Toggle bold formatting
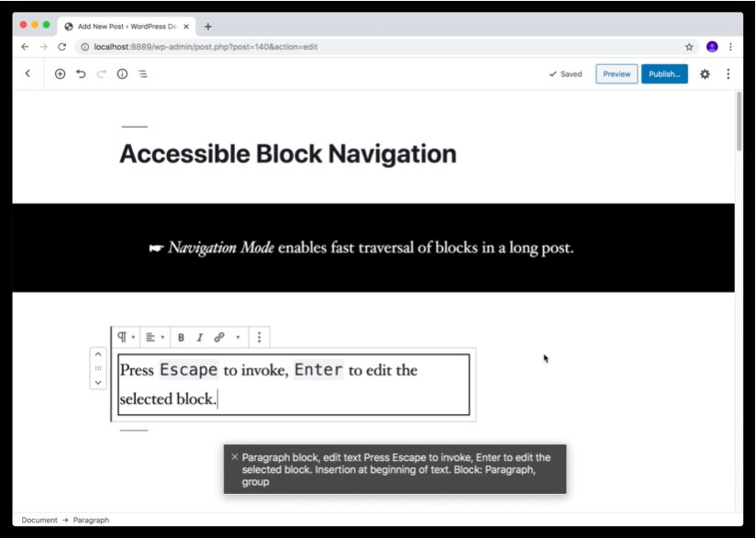This screenshot has height=538, width=756. coord(181,338)
